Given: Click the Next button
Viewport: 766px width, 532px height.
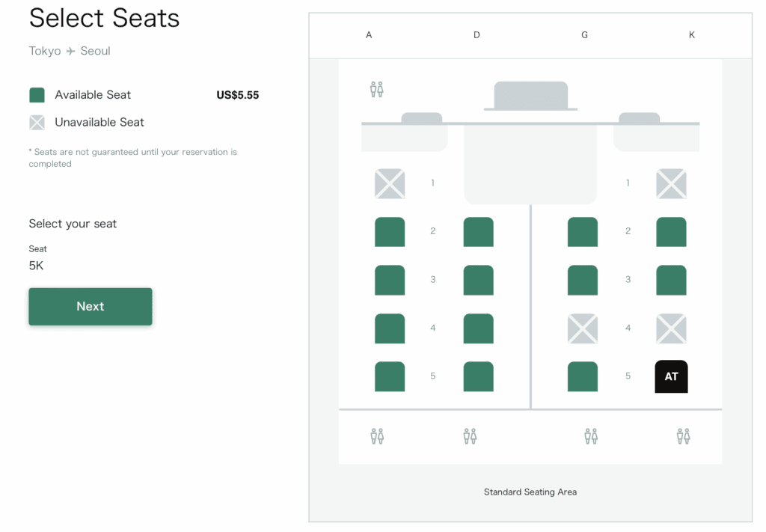Looking at the screenshot, I should 91,307.
